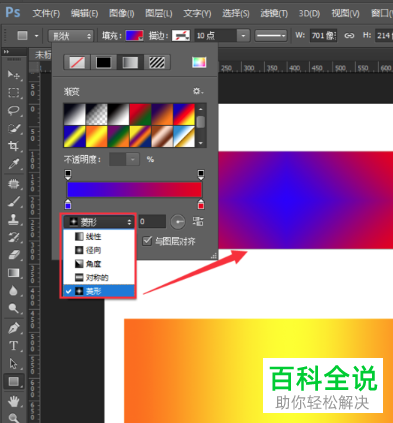Select the Eyedropper tool
393x423 pixels.
13,164
